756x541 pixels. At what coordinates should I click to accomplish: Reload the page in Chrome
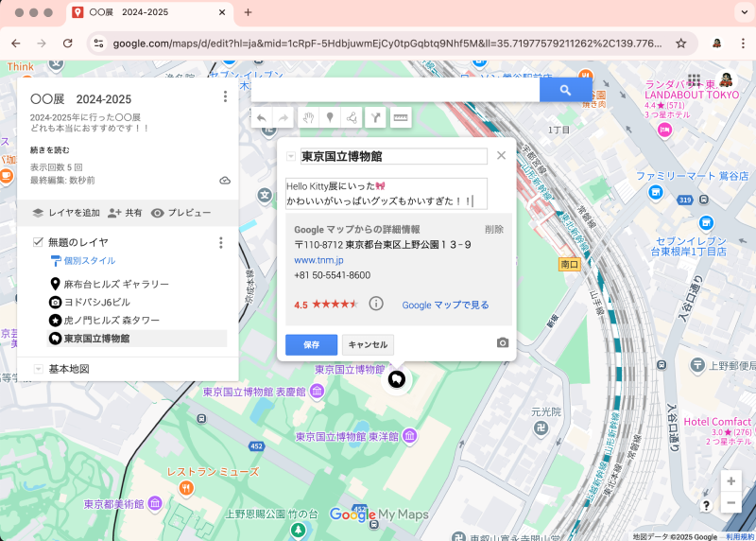pyautogui.click(x=67, y=44)
